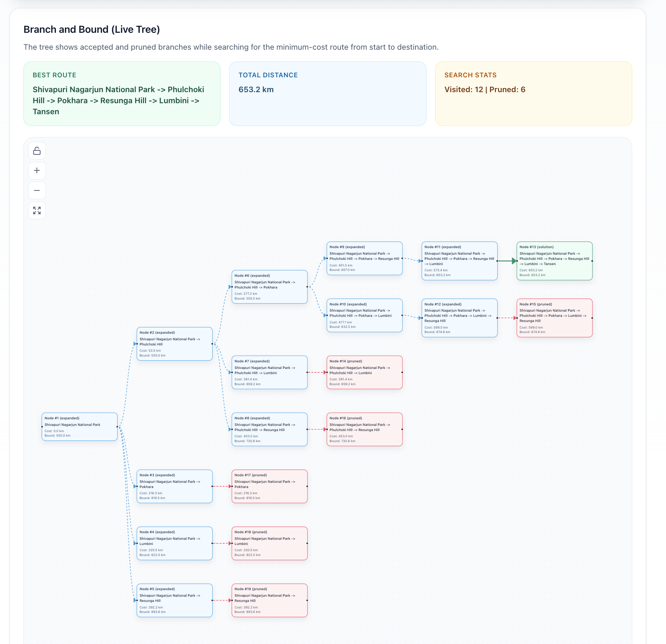Screen dimensions: 666x644
Task: Click the zoom in plus button
Action: [x=37, y=170]
